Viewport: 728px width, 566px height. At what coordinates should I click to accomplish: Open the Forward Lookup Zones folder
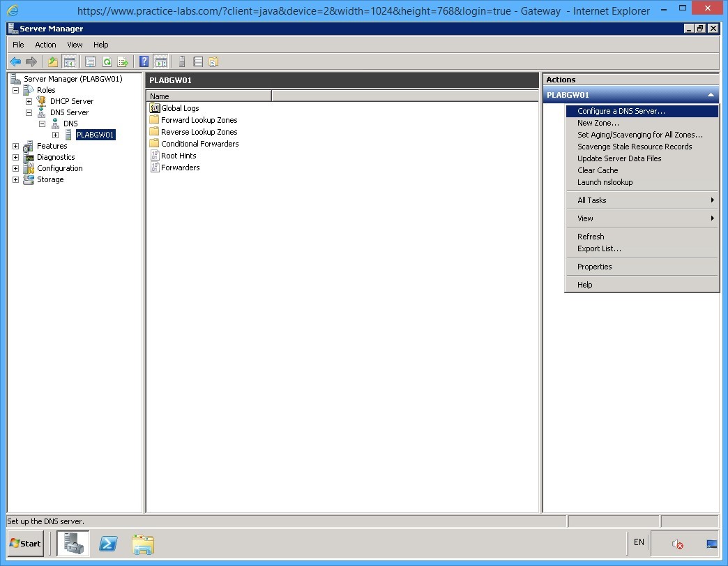tap(198, 119)
